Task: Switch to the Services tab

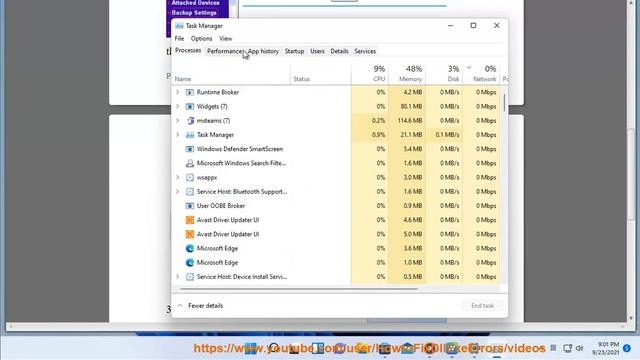Action: point(365,51)
